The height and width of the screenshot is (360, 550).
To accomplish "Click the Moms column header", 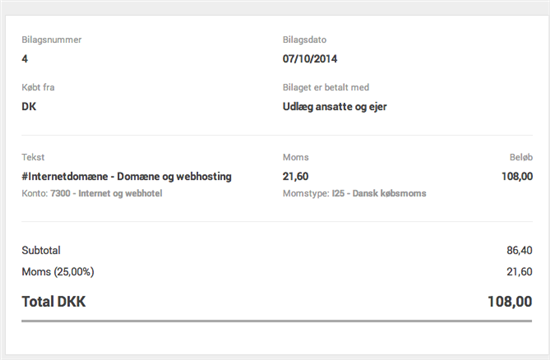I will tap(296, 157).
